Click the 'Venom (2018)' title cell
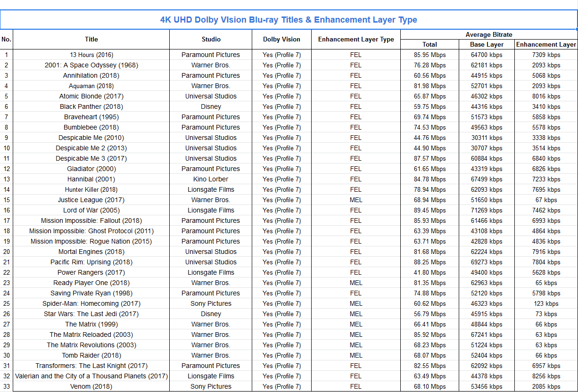Viewport: 578px width, 392px height. point(91,387)
